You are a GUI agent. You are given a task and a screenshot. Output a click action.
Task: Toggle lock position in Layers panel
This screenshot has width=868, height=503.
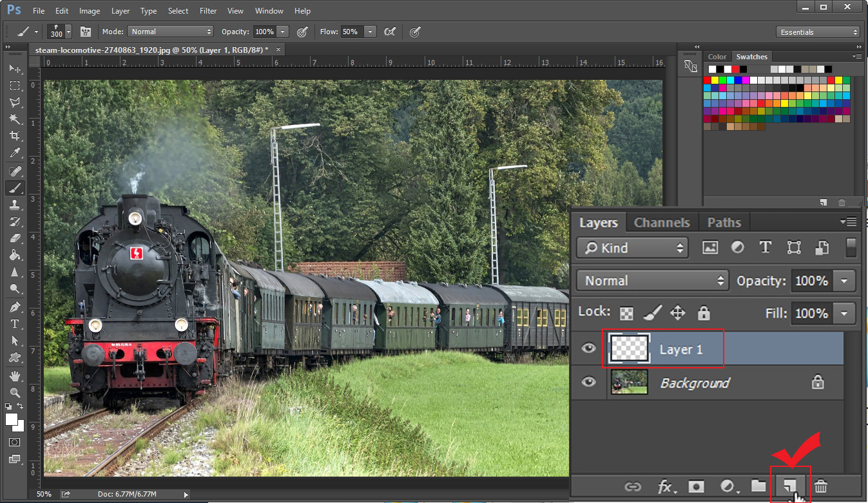tap(677, 314)
